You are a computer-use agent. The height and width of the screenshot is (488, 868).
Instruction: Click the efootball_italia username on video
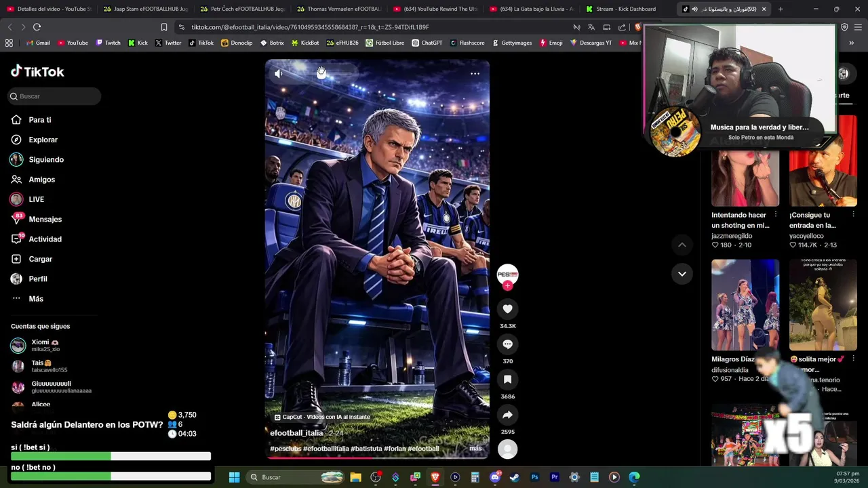pyautogui.click(x=296, y=433)
